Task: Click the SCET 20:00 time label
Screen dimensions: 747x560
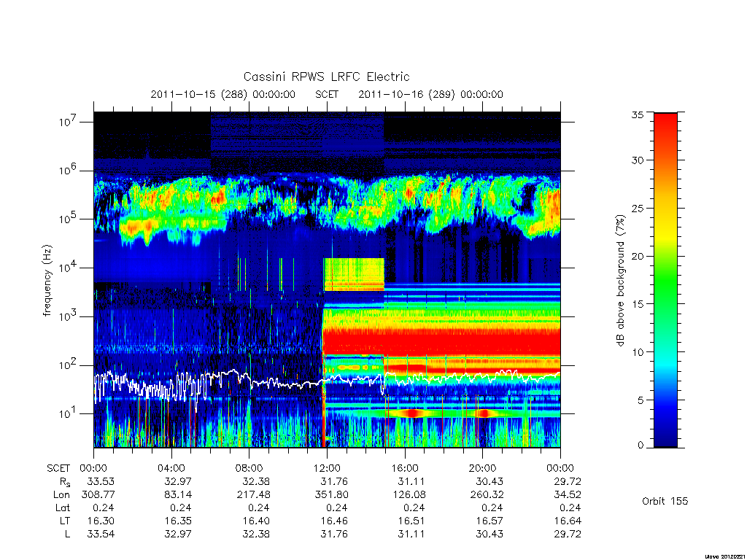Action: point(483,468)
